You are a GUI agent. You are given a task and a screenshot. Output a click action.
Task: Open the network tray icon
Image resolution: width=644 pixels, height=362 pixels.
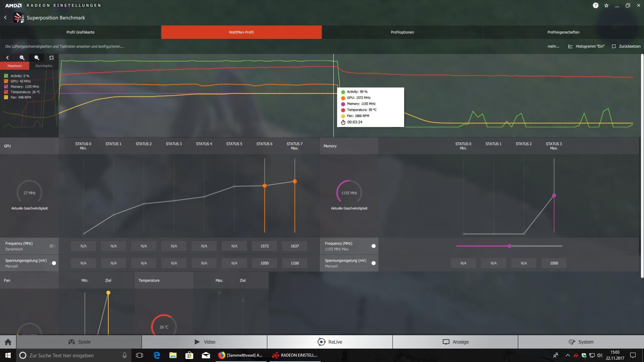592,355
